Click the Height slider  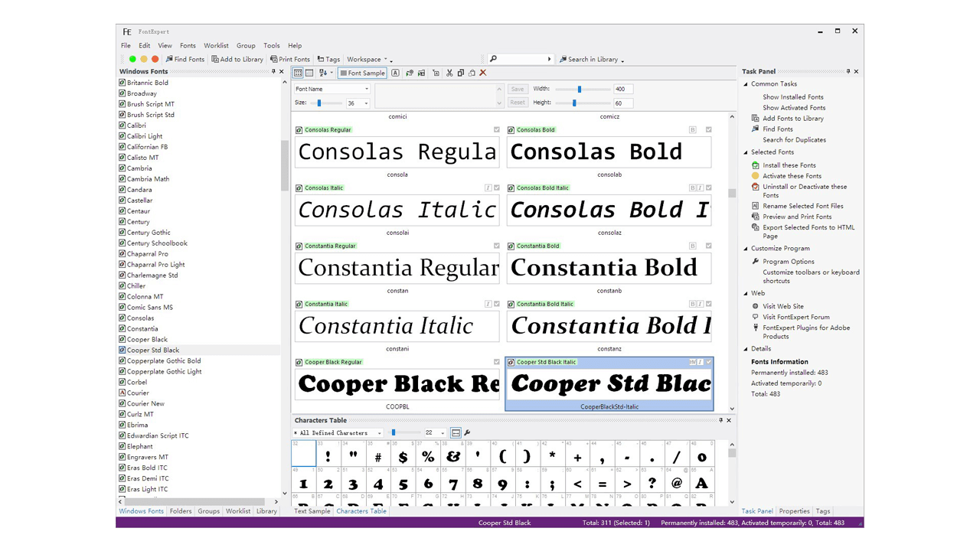click(582, 103)
